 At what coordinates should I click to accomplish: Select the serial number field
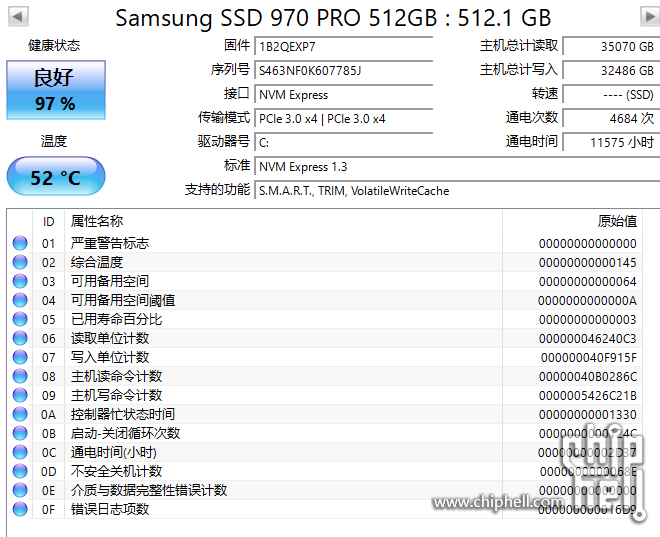(344, 70)
